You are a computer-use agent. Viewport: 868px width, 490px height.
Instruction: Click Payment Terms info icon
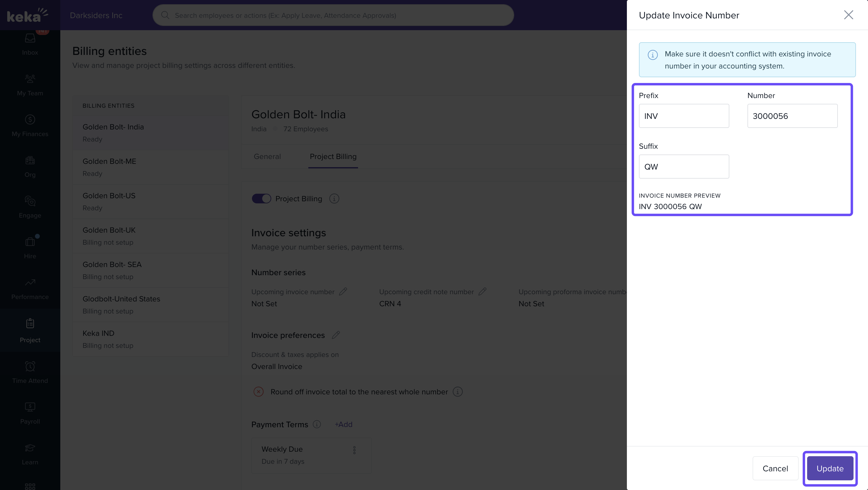[x=317, y=424]
